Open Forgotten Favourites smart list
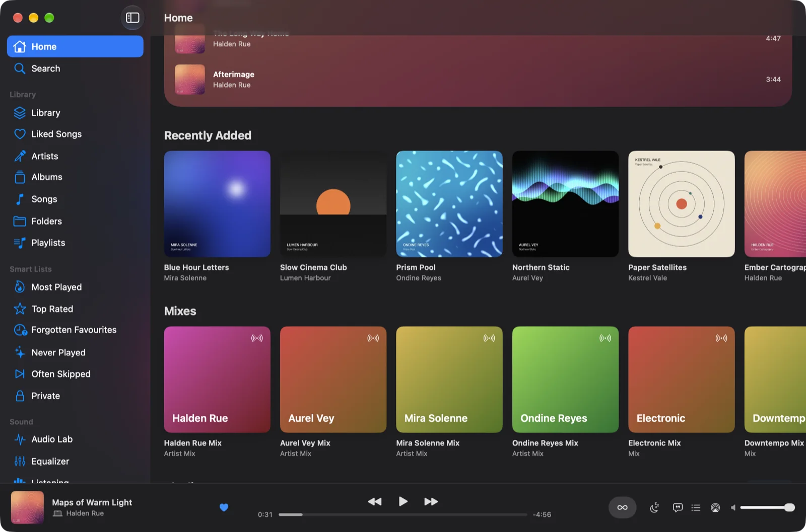806x532 pixels. pos(75,330)
